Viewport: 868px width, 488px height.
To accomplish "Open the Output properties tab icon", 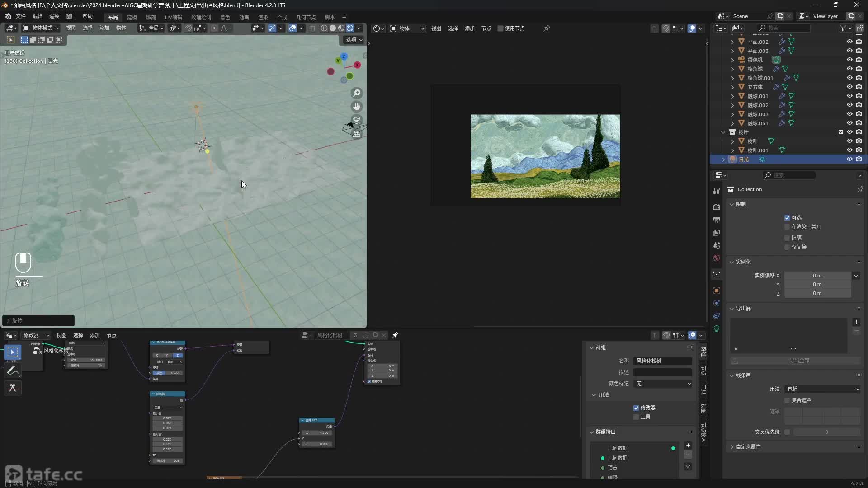I will coord(717,220).
